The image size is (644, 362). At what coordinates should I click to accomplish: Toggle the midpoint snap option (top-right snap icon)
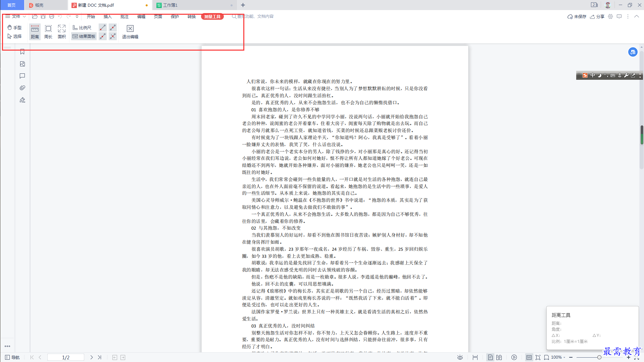coord(113,27)
